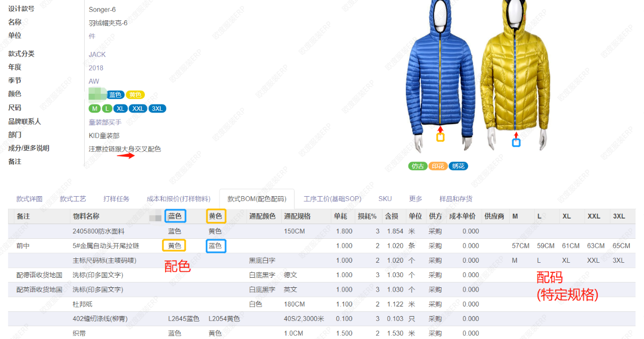
Task: Choose the green L size tag
Action: point(107,109)
